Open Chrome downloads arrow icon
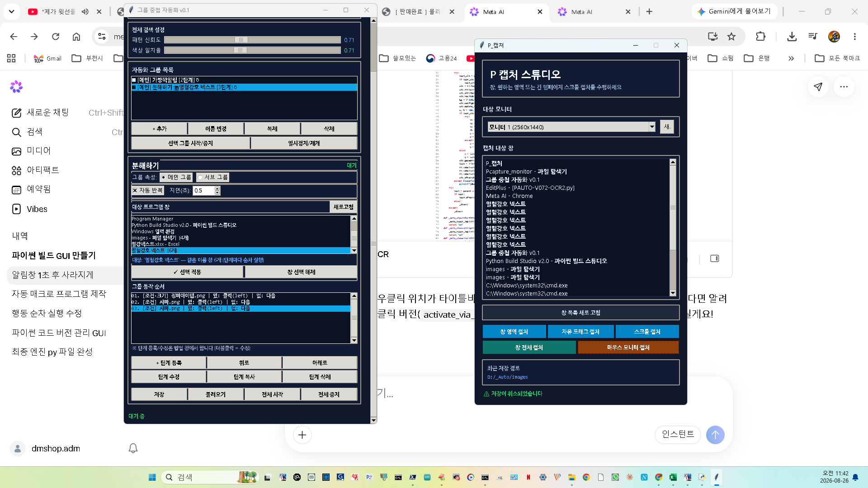 point(792,37)
